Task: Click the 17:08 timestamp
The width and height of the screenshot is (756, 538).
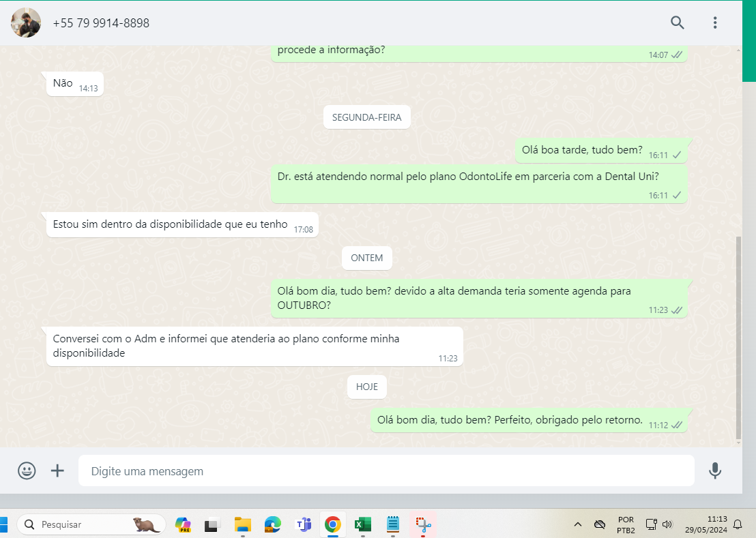Action: click(x=303, y=230)
